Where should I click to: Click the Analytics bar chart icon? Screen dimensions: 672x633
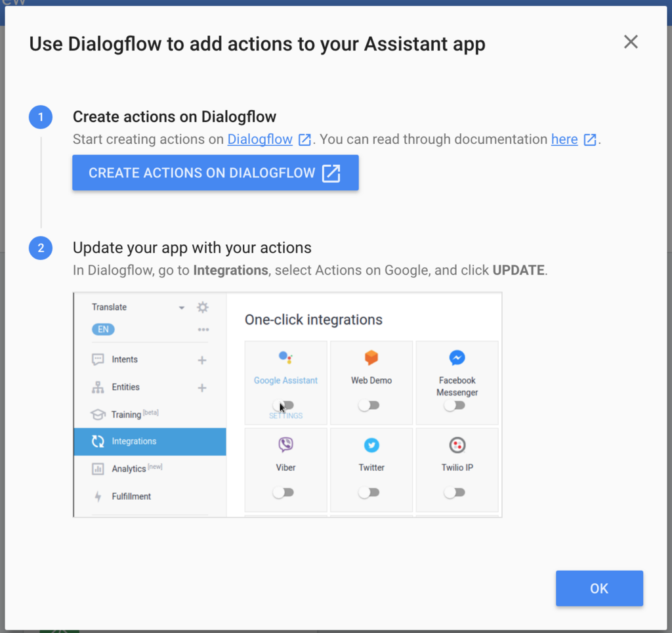click(x=98, y=469)
